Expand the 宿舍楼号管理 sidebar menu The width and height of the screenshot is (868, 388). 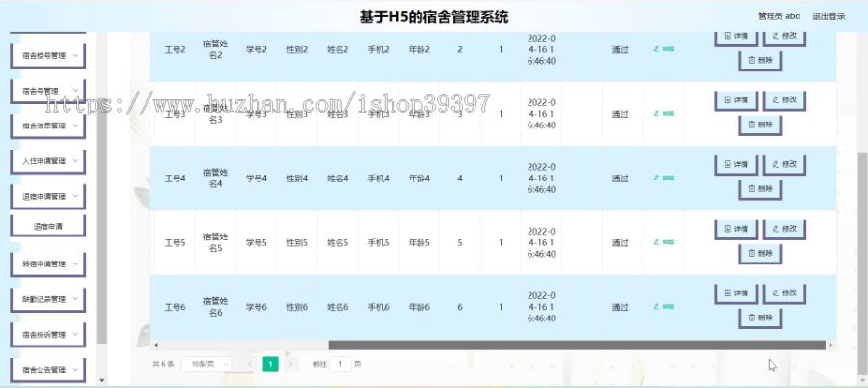pyautogui.click(x=47, y=55)
